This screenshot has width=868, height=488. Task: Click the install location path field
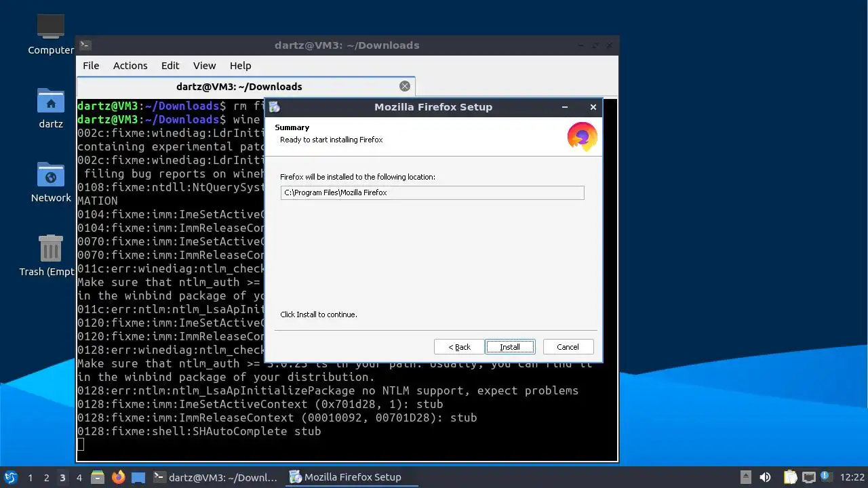tap(432, 192)
